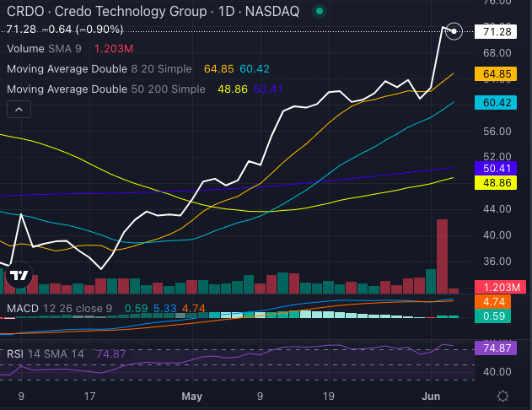The width and height of the screenshot is (532, 410).
Task: Click the Volume SMA 9 indicator label
Action: 44,49
